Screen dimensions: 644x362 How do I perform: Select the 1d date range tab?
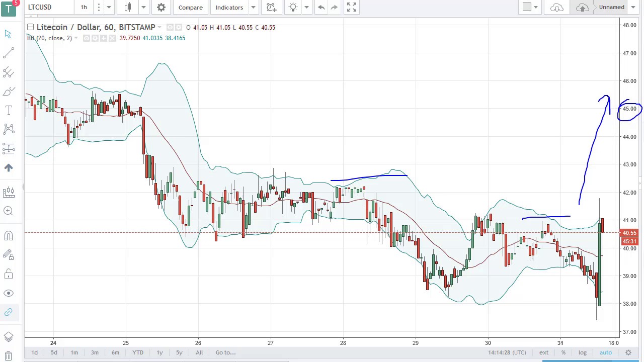(35, 352)
